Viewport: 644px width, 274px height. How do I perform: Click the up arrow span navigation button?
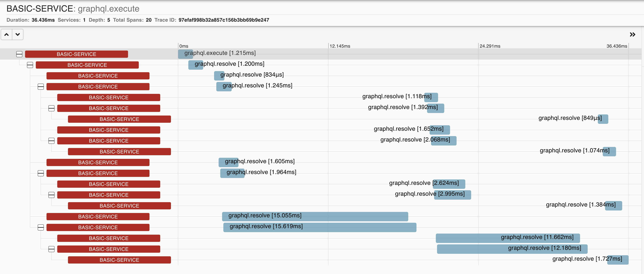[x=6, y=34]
